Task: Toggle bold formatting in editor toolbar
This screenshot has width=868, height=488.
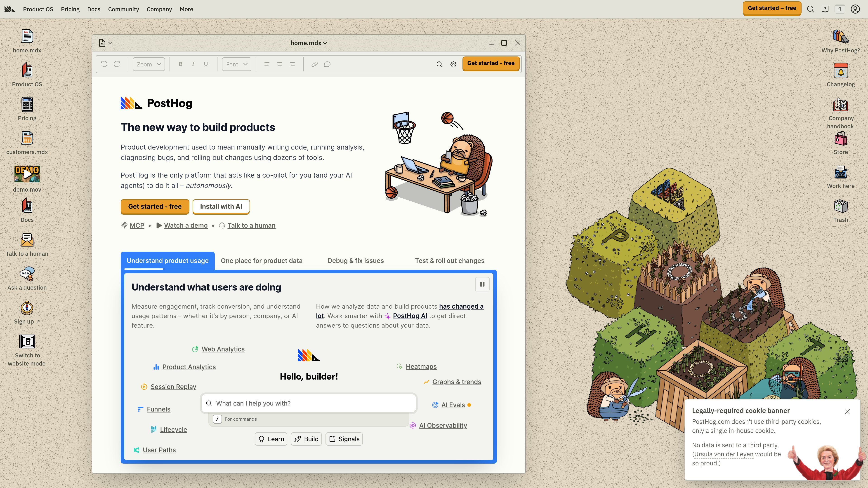Action: click(181, 64)
